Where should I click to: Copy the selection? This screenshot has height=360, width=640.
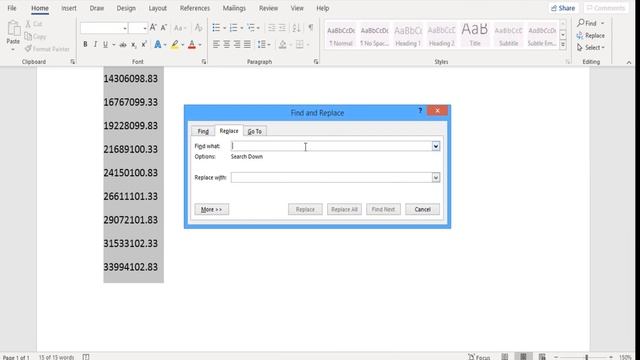35,36
